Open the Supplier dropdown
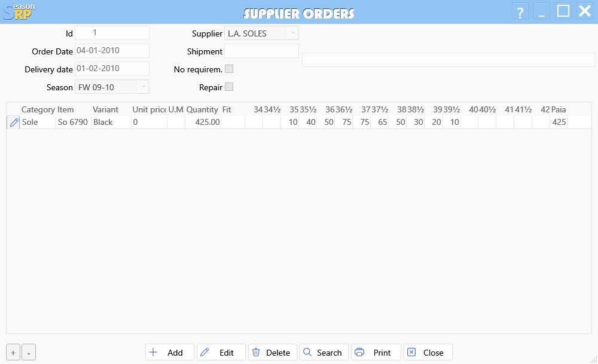 pos(293,33)
